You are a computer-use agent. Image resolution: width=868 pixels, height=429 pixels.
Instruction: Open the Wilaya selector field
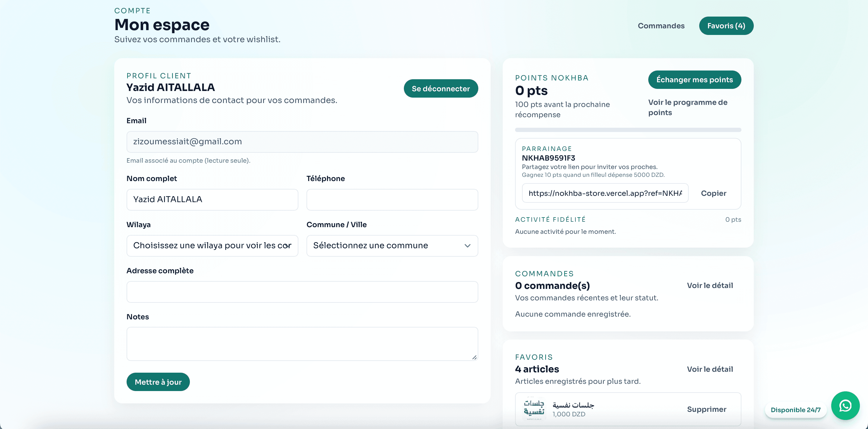pyautogui.click(x=212, y=246)
